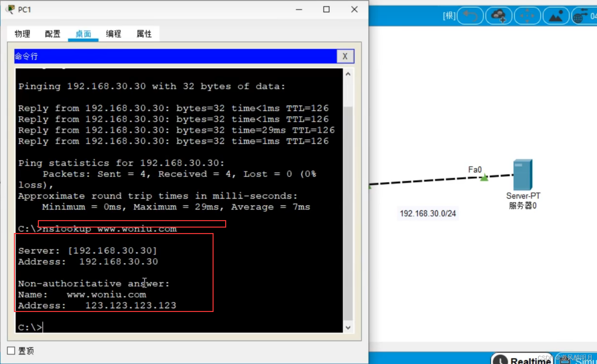
Task: Click the 192.168.30.0/24 network label
Action: click(428, 213)
